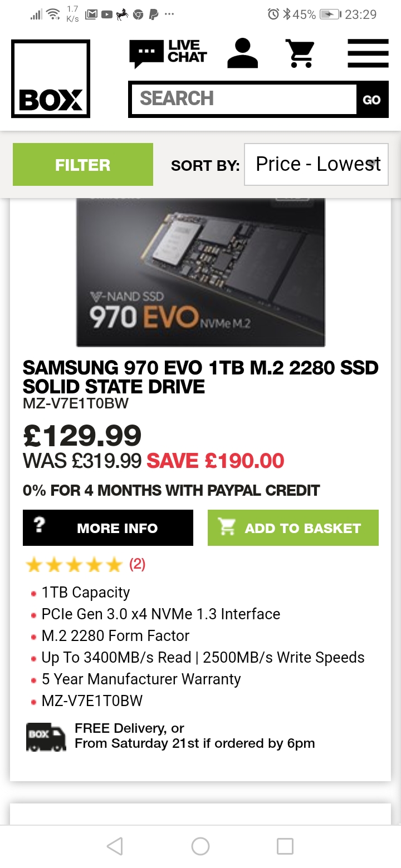This screenshot has height=868, width=401.
Task: Click the More Info button
Action: [x=108, y=527]
